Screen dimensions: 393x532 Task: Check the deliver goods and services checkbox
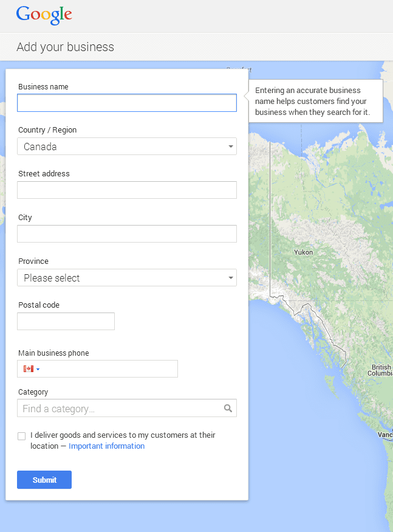point(22,436)
